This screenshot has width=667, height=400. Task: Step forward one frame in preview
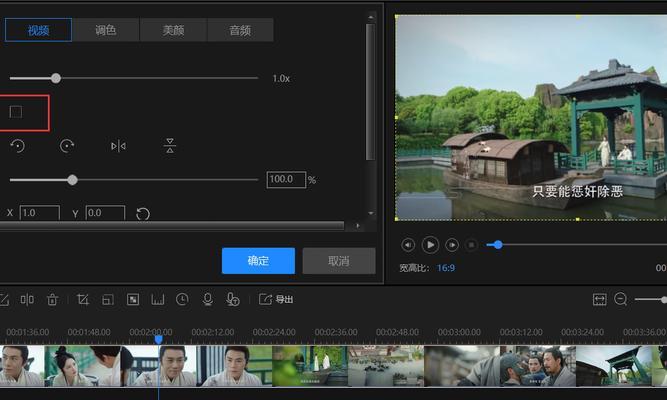[452, 245]
